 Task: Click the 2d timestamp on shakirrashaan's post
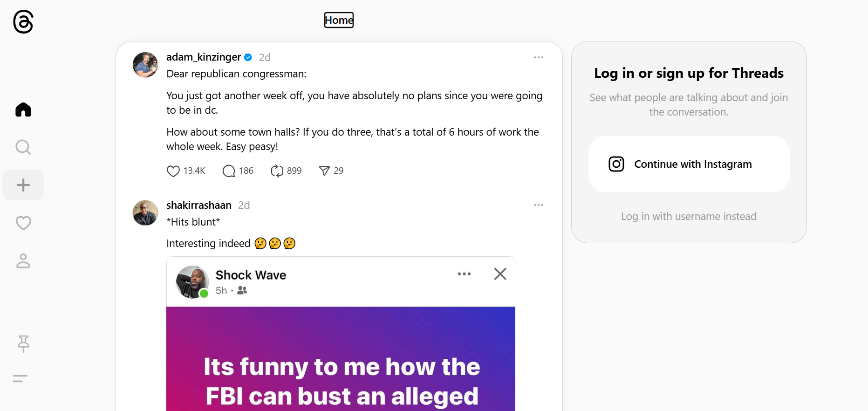click(x=244, y=205)
